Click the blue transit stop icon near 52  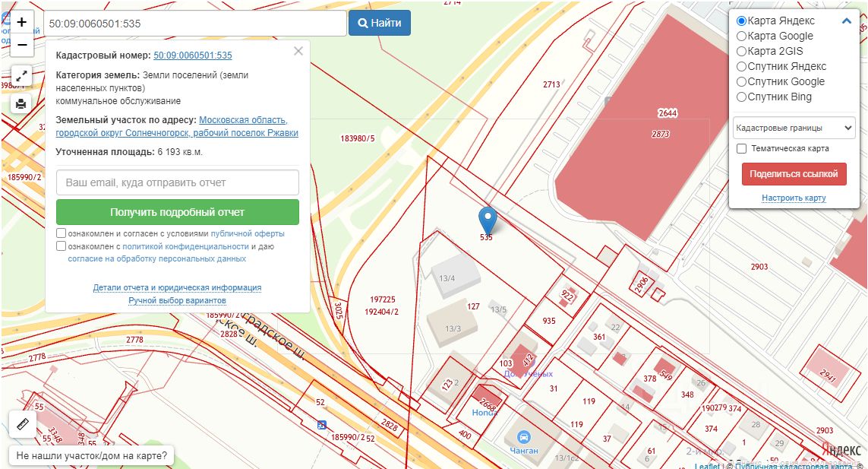coord(322,425)
